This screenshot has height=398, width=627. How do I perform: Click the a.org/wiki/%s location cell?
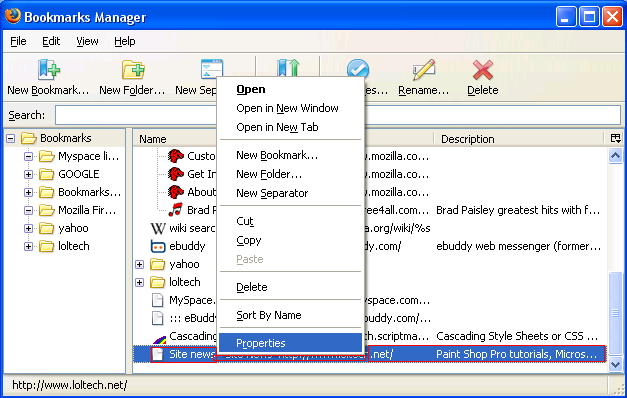click(397, 228)
